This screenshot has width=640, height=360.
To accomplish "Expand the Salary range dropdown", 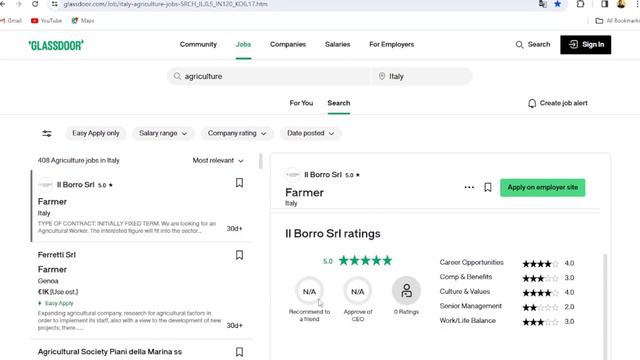I will [x=163, y=133].
